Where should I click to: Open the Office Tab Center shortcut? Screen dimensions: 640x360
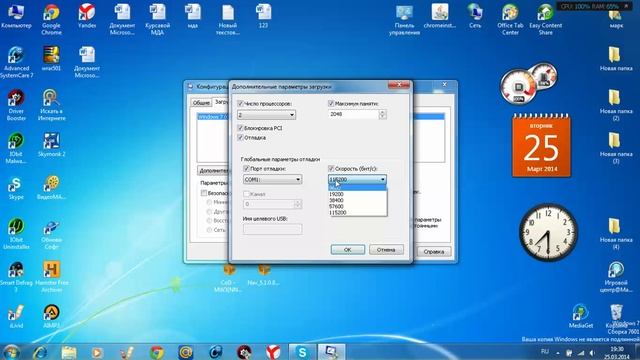click(x=510, y=20)
